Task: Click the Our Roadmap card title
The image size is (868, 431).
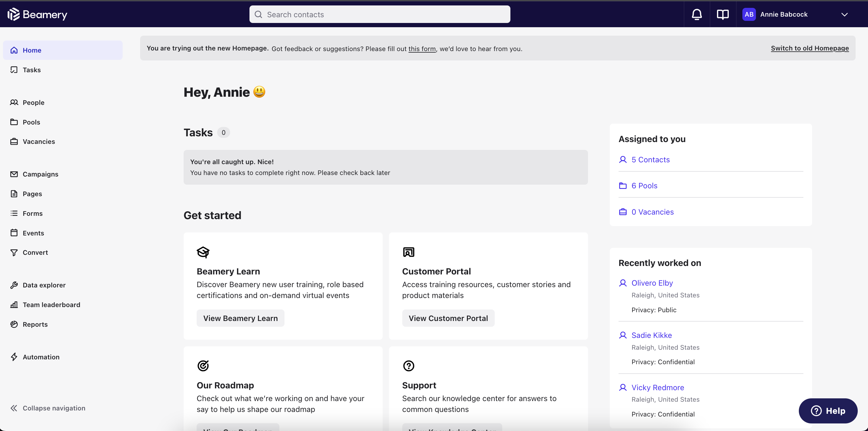Action: [225, 385]
